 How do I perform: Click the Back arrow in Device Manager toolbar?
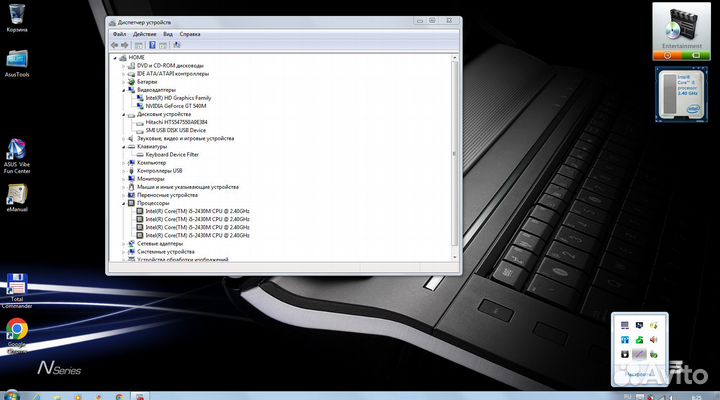point(114,45)
